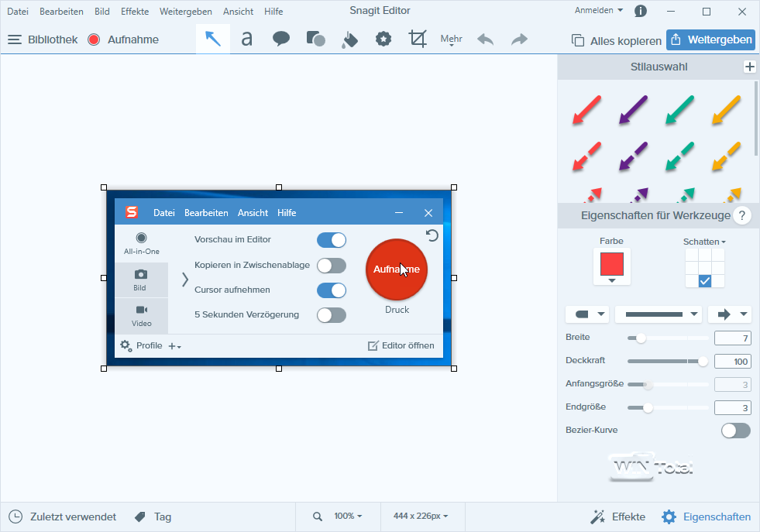760x532 pixels.
Task: Open the Farbe color swatch
Action: point(612,266)
